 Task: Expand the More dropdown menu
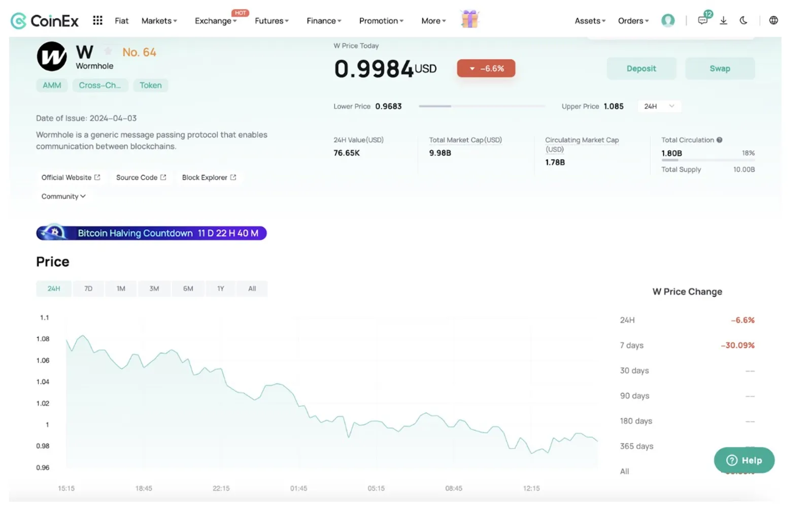(x=433, y=21)
